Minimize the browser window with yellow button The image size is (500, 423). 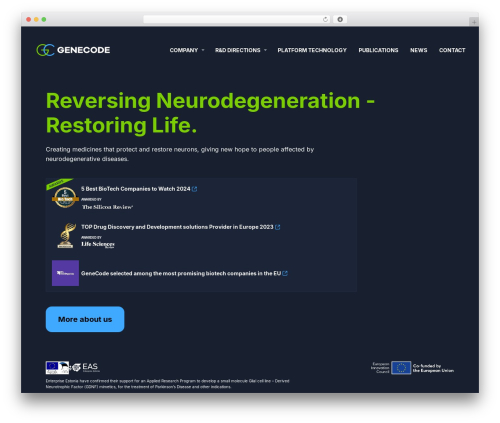click(x=36, y=19)
